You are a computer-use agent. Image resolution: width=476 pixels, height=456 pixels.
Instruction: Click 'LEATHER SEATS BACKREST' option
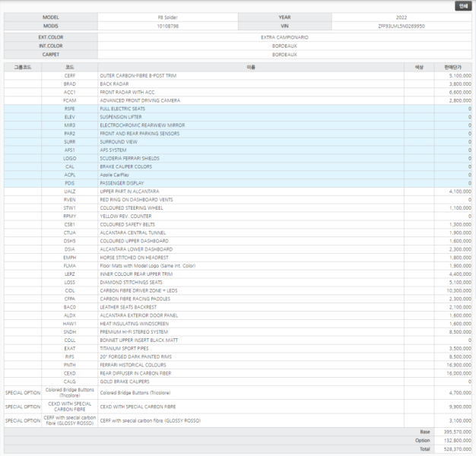click(x=129, y=307)
